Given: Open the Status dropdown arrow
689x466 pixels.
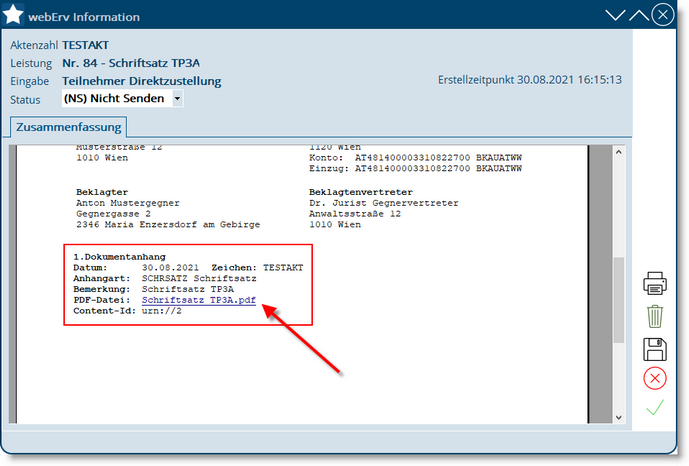Looking at the screenshot, I should tap(177, 99).
